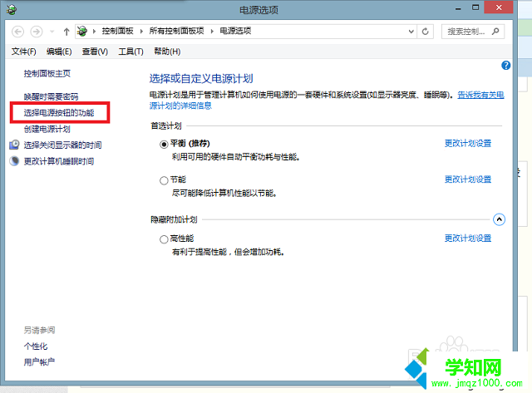
Task: Open 更改计算机睡眠时间 link
Action: coord(59,161)
